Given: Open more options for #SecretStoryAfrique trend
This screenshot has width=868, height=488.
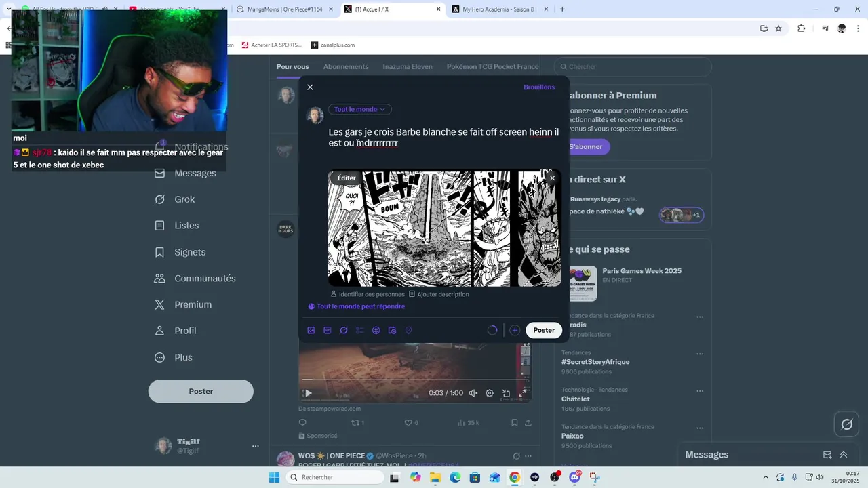Looking at the screenshot, I should pyautogui.click(x=700, y=354).
